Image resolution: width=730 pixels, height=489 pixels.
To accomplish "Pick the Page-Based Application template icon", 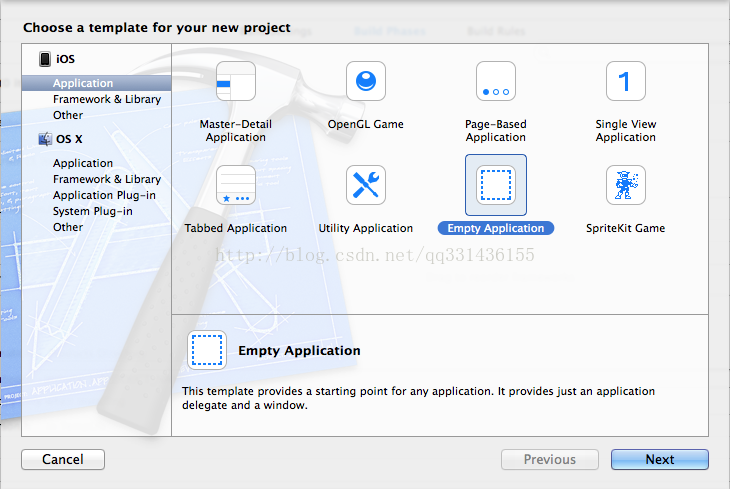I will (x=495, y=81).
